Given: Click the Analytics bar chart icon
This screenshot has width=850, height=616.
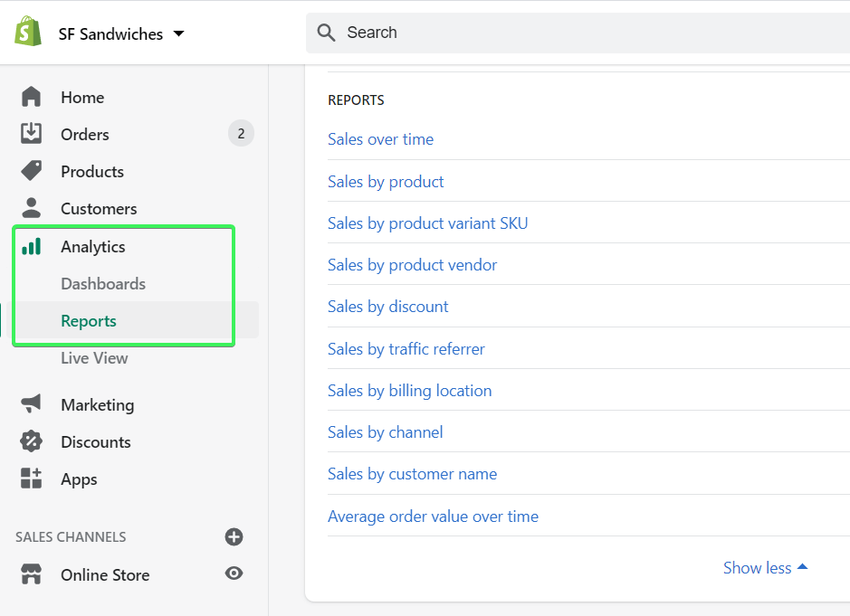Looking at the screenshot, I should [x=31, y=246].
